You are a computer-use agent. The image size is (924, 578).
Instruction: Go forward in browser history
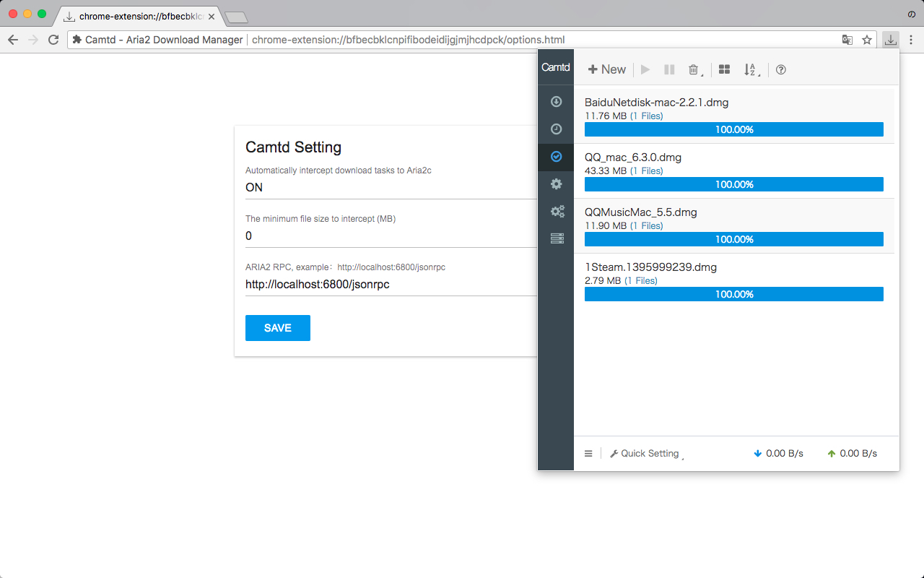(x=32, y=40)
